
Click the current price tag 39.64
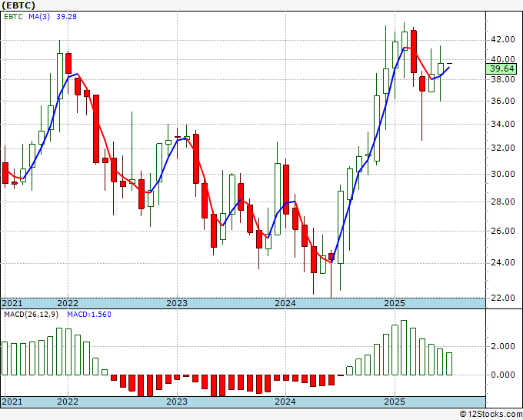[502, 68]
